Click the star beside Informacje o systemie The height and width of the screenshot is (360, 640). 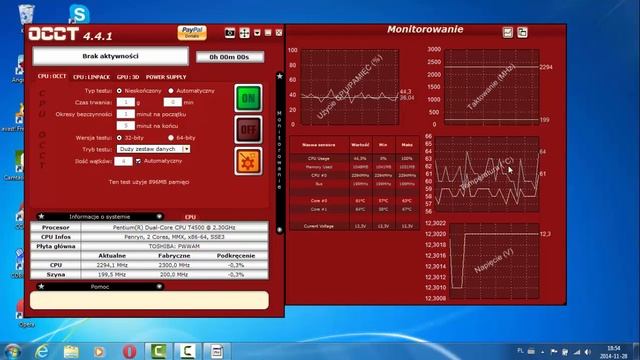click(41, 216)
